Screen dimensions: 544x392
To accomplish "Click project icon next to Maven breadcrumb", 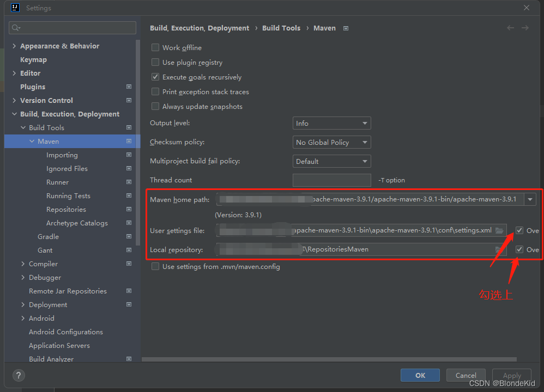I will 346,28.
